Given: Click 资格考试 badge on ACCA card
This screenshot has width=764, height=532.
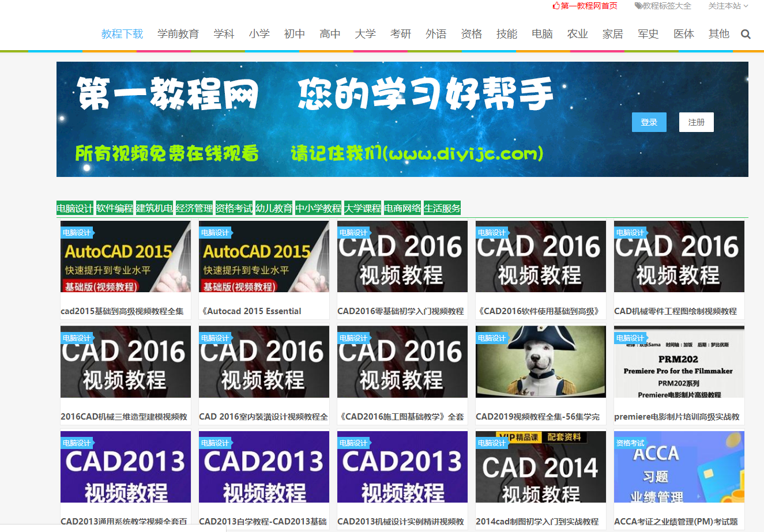Looking at the screenshot, I should (631, 443).
